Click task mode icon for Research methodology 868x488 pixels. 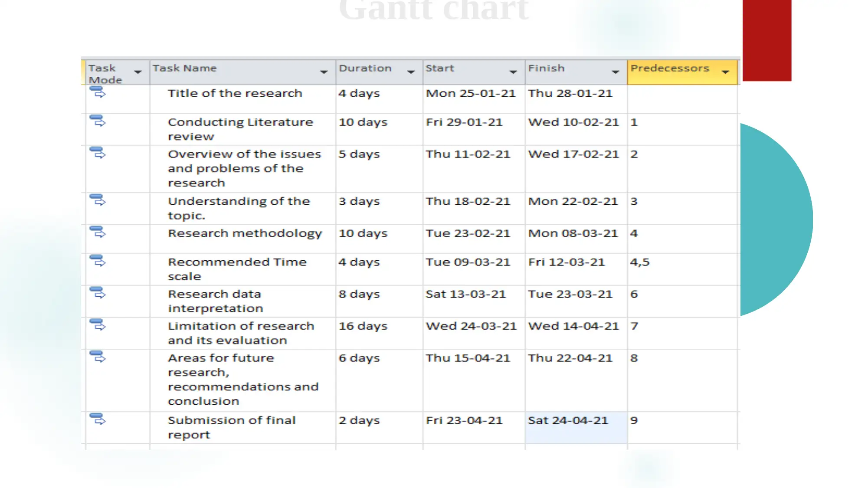(98, 232)
